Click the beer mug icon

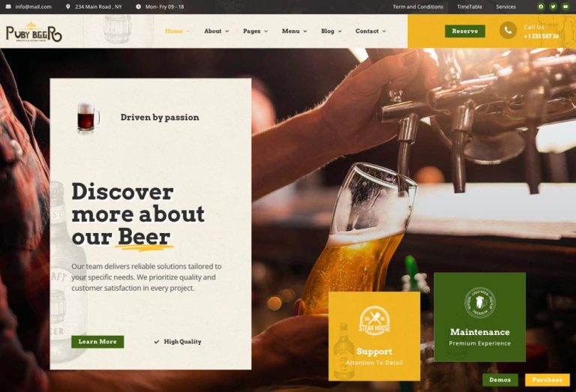[88, 118]
